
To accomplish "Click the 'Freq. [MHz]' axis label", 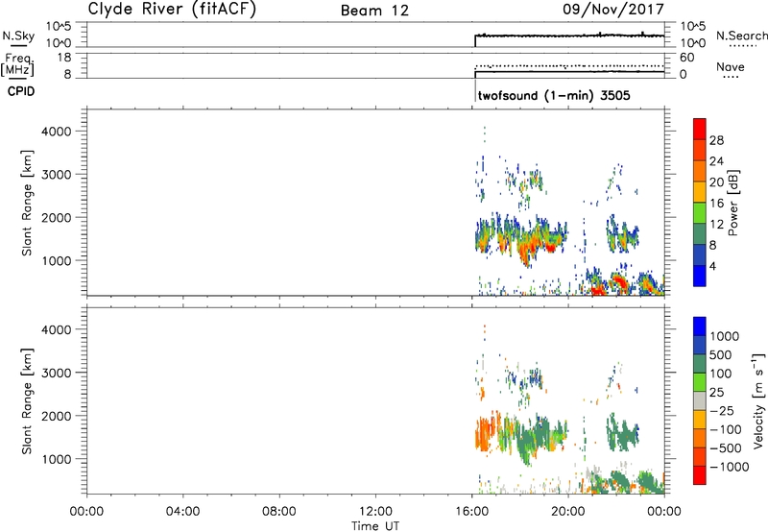I will point(18,65).
